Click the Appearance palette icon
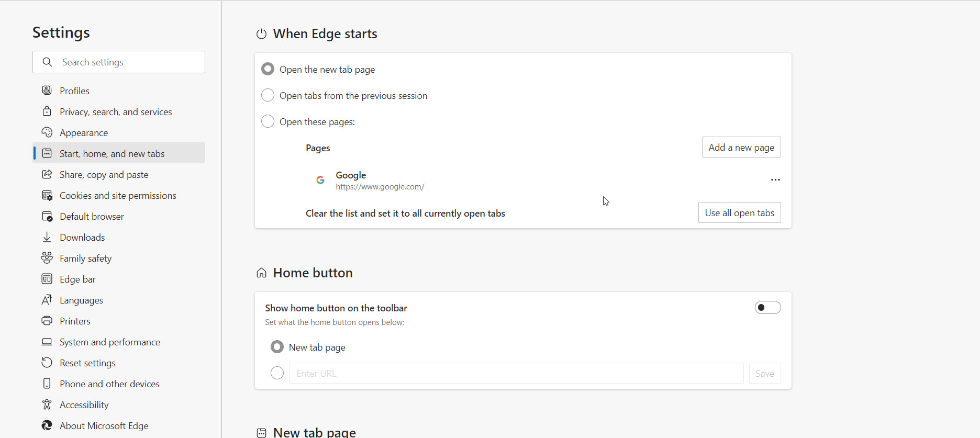This screenshot has height=438, width=980. tap(47, 132)
